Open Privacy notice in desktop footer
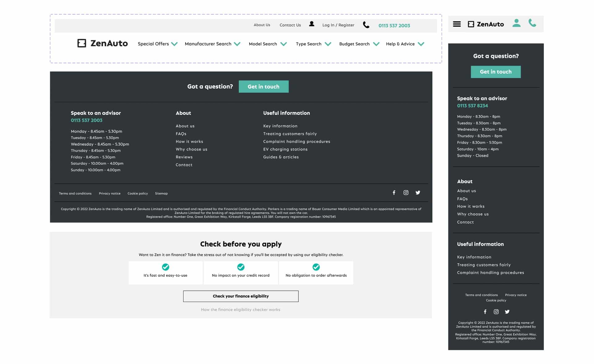This screenshot has width=594, height=364. [110, 193]
